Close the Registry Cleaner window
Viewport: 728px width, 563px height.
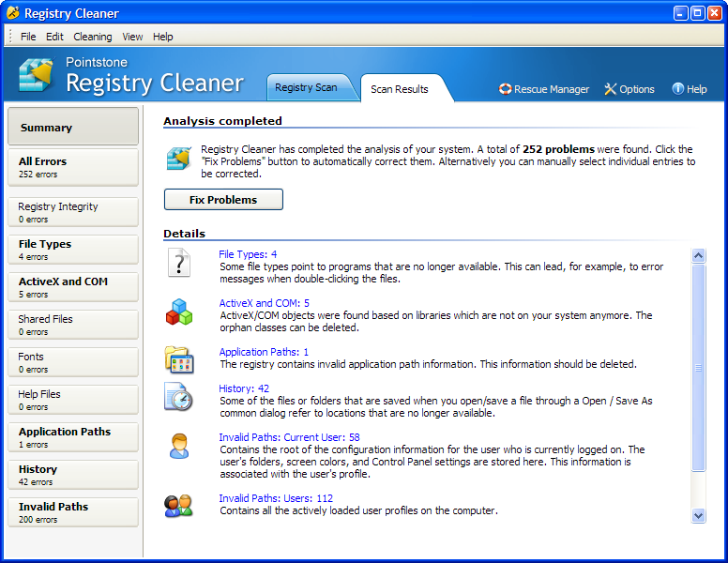[x=714, y=13]
